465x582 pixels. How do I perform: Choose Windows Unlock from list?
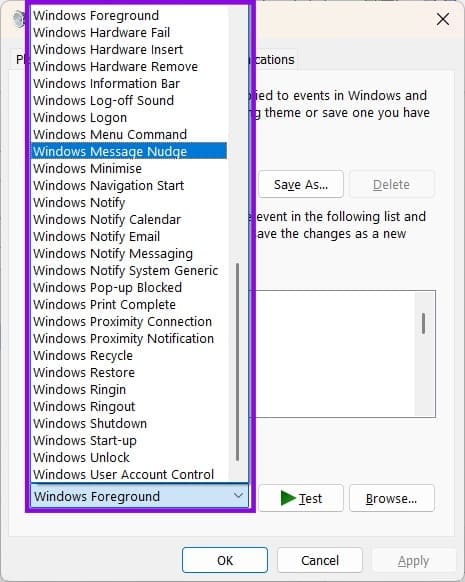click(x=129, y=458)
